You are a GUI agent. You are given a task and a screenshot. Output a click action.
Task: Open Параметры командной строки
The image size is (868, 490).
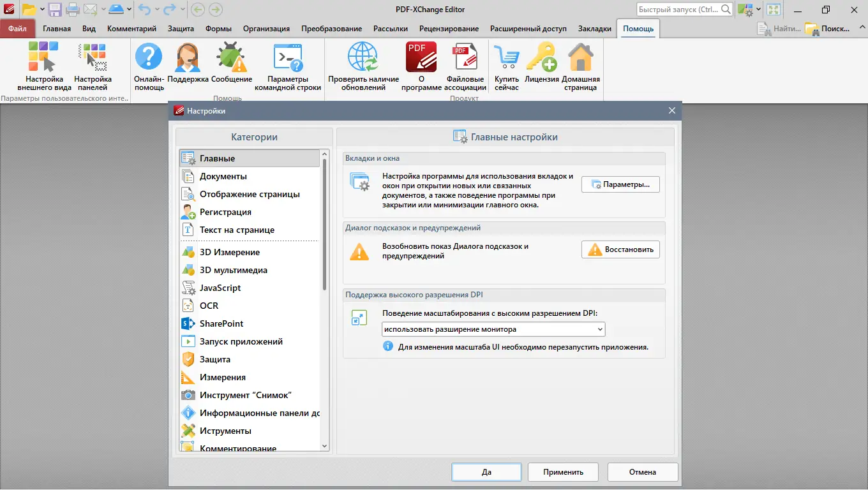(x=288, y=66)
